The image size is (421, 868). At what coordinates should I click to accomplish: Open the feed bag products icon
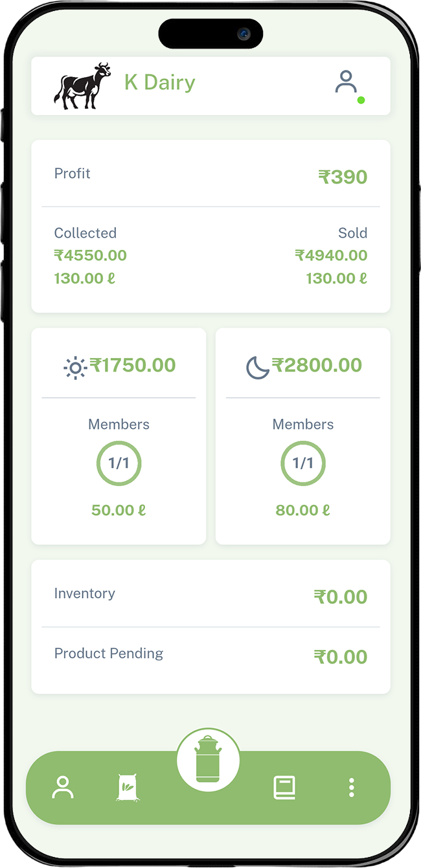pyautogui.click(x=128, y=788)
